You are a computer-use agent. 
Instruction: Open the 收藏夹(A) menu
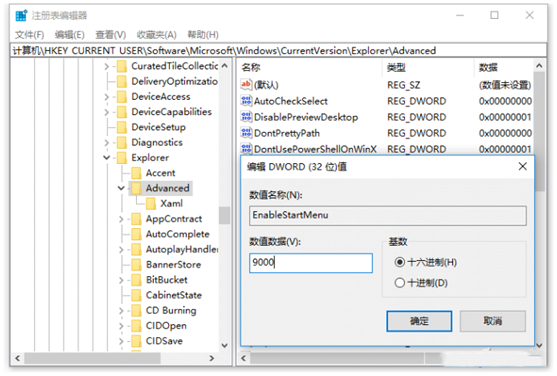click(x=157, y=35)
